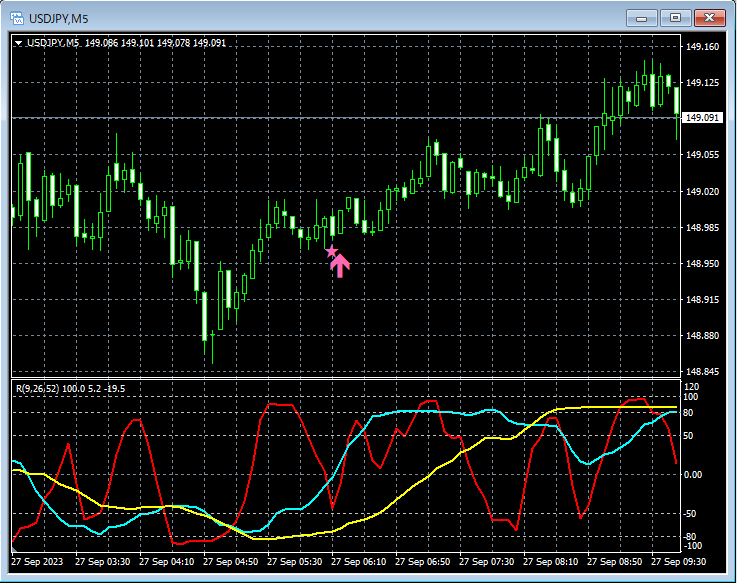Close the USDJPY,M5 chart window
The height and width of the screenshot is (583, 738).
709,18
